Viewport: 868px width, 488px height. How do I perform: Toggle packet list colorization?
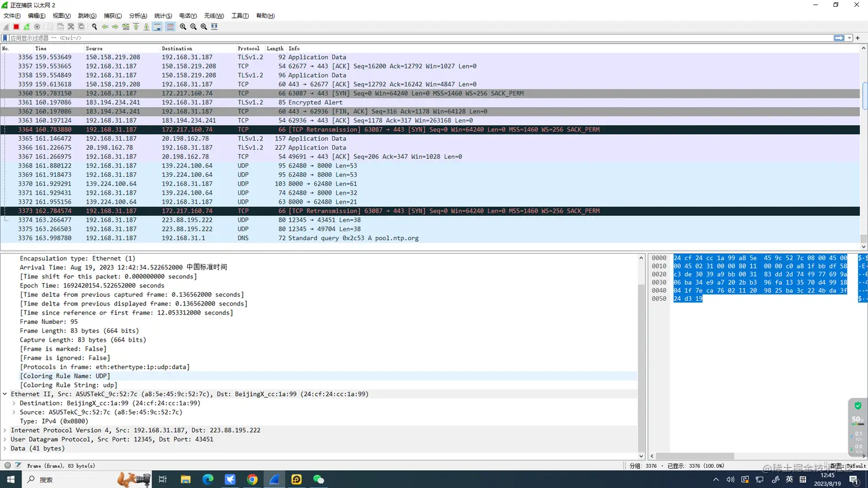tap(170, 26)
